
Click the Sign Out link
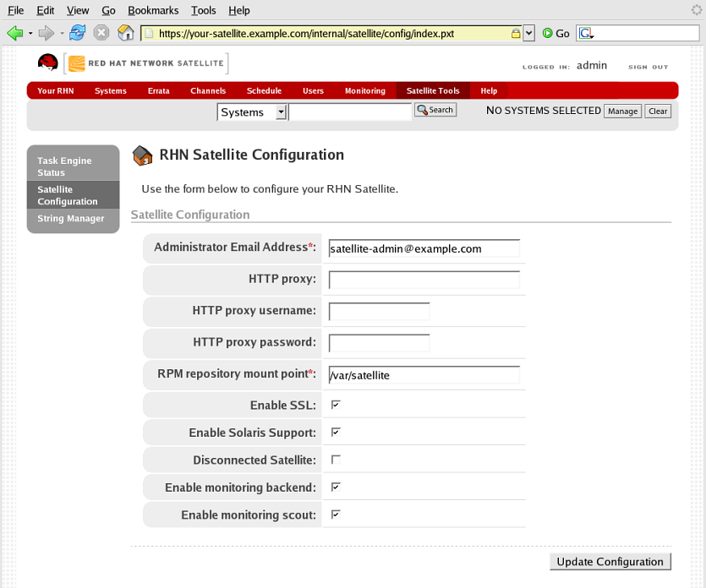click(648, 67)
